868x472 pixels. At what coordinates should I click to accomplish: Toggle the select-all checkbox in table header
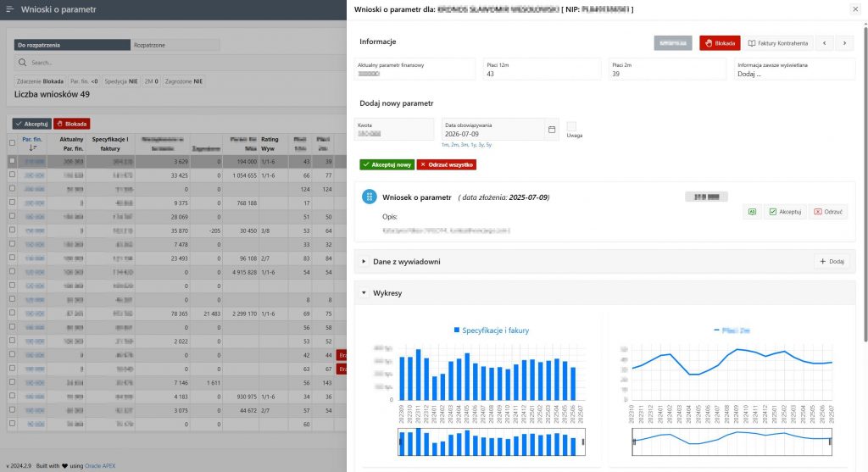pos(12,142)
